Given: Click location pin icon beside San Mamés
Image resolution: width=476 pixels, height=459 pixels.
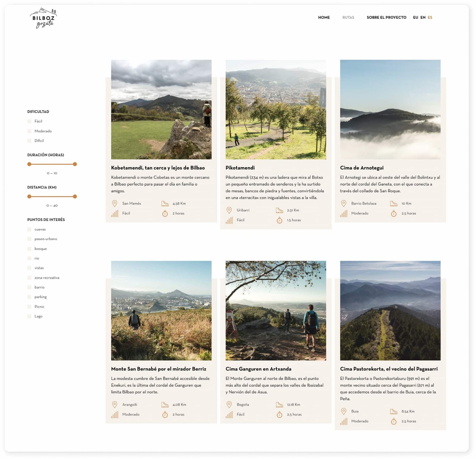Looking at the screenshot, I should (x=115, y=203).
